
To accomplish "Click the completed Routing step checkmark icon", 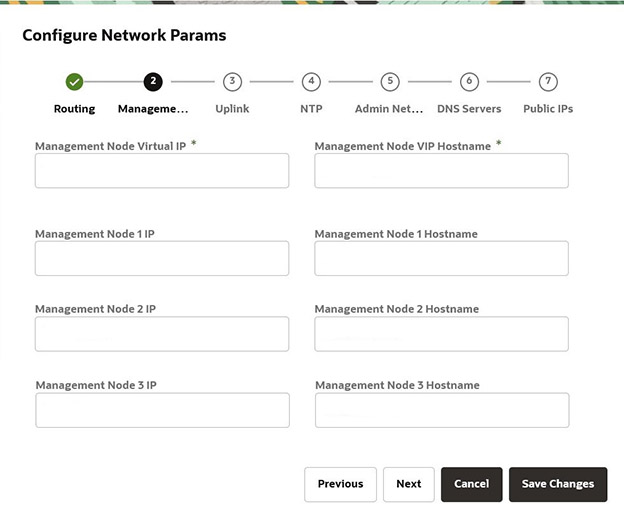I will coord(74,82).
